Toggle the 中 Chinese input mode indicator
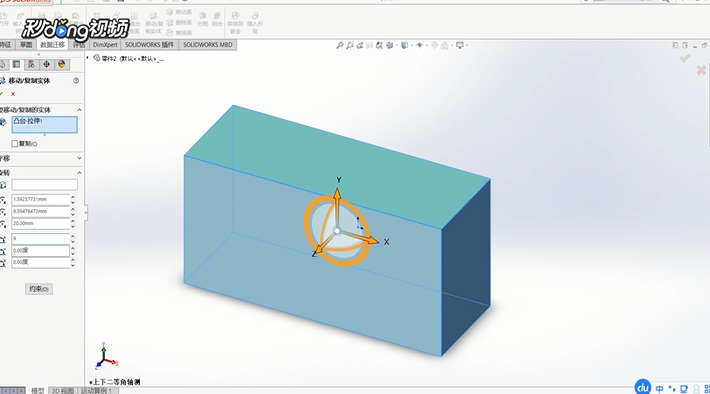This screenshot has width=710, height=394. [x=660, y=389]
